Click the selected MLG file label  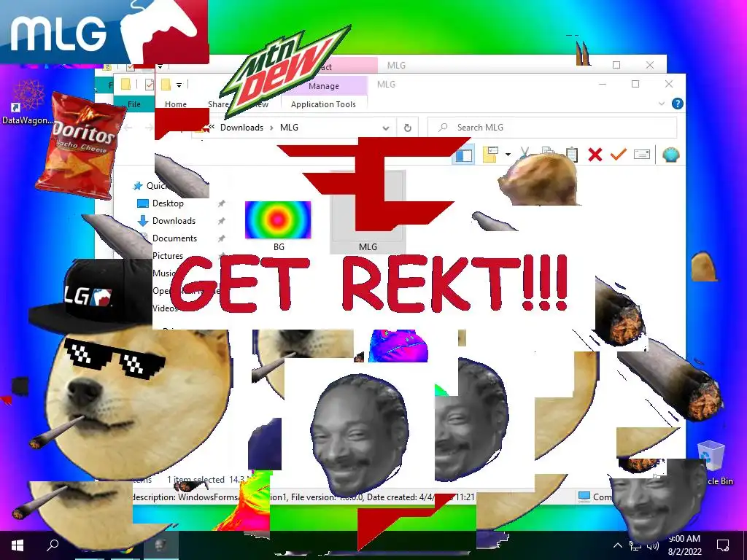tap(368, 247)
